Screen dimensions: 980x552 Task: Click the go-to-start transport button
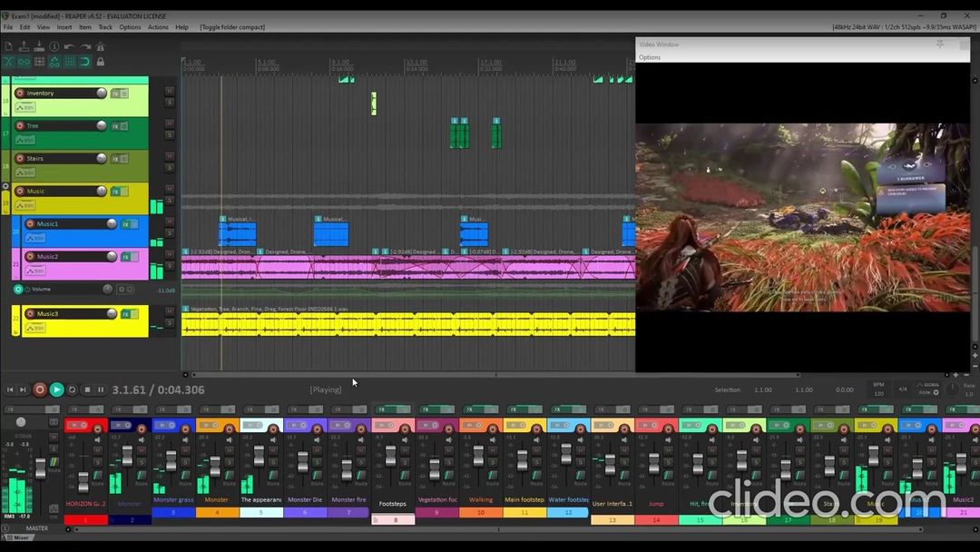coord(10,389)
